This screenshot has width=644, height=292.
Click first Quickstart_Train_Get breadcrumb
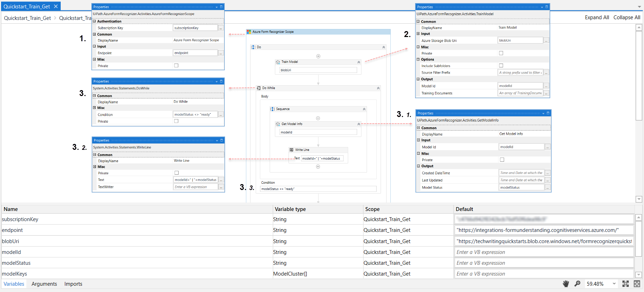28,18
